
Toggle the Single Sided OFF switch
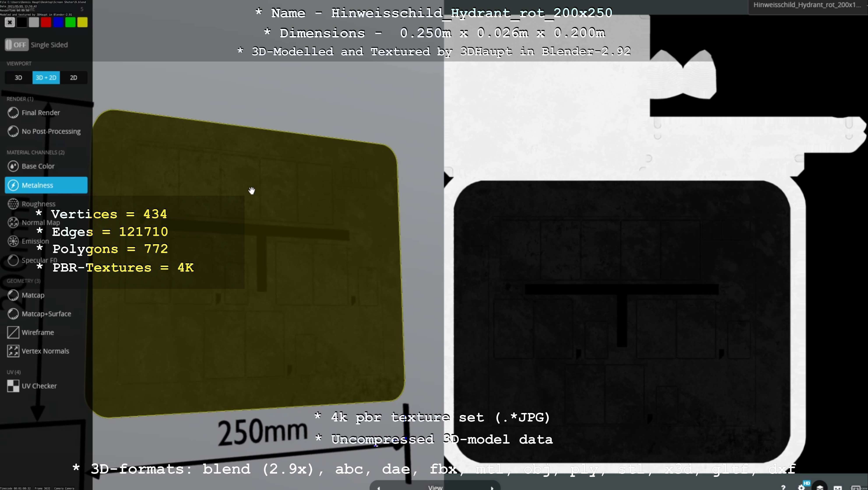(16, 45)
